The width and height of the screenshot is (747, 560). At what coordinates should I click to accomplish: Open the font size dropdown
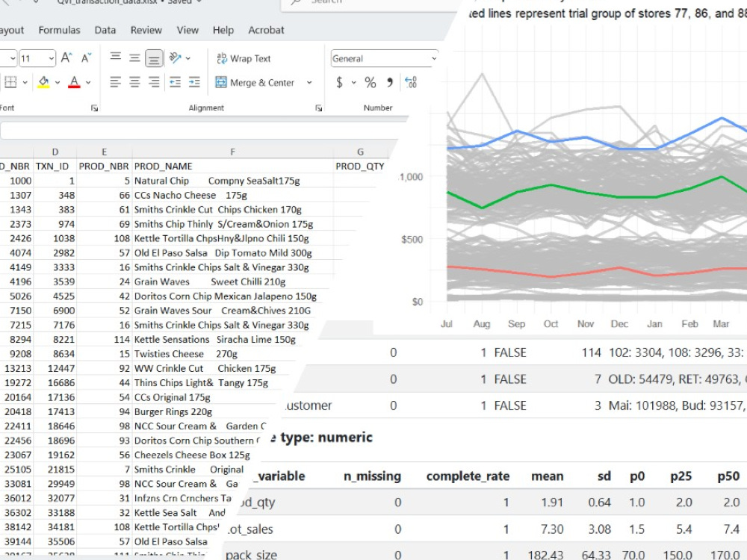(51, 58)
